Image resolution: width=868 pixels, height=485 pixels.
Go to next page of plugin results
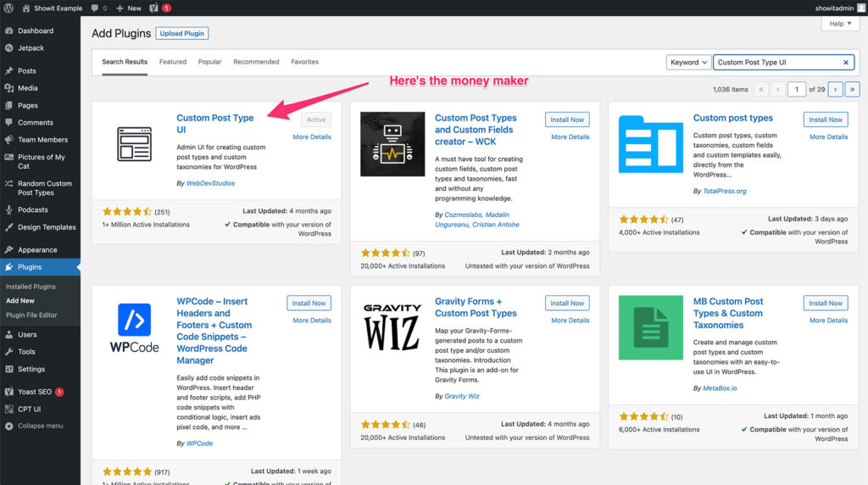point(835,89)
